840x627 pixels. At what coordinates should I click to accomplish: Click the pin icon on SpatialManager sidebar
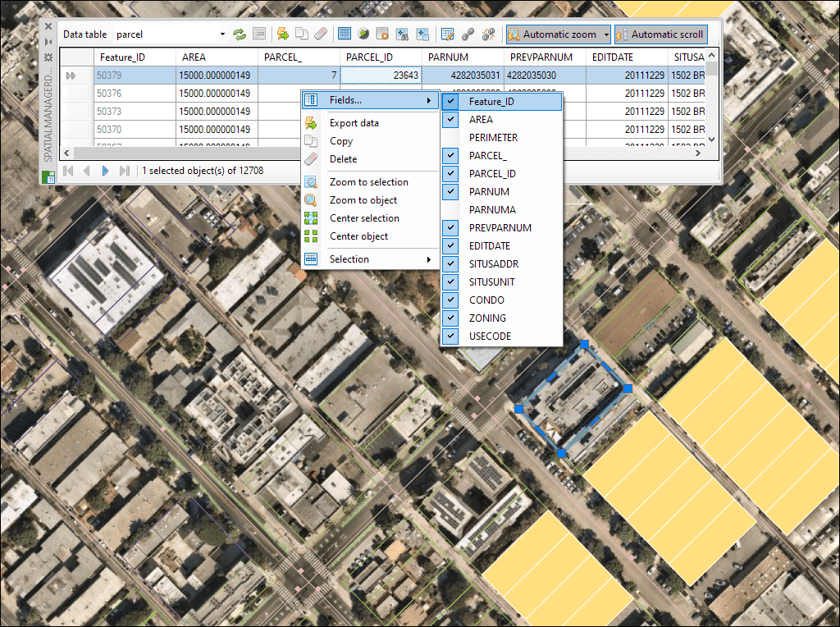[x=48, y=42]
